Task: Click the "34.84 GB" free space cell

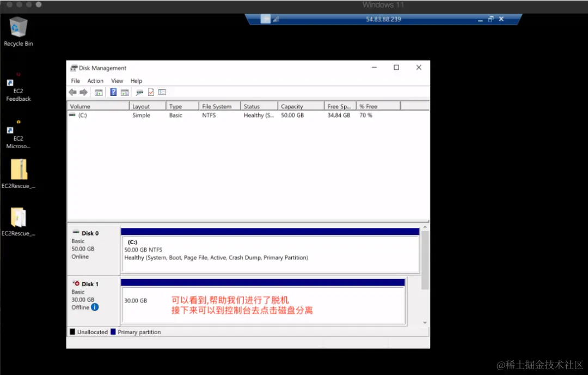Action: [339, 115]
